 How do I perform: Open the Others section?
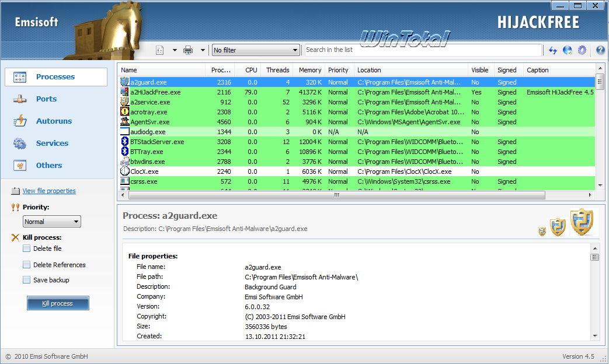(x=49, y=165)
